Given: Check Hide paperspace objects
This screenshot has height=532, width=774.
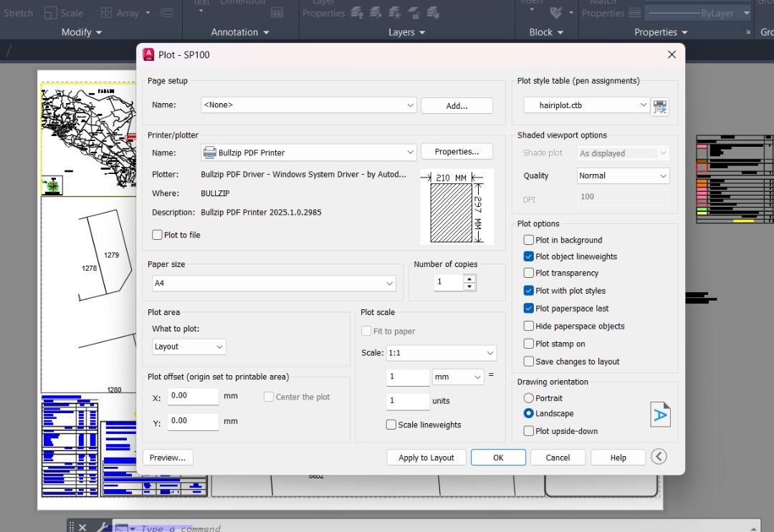Looking at the screenshot, I should [528, 326].
